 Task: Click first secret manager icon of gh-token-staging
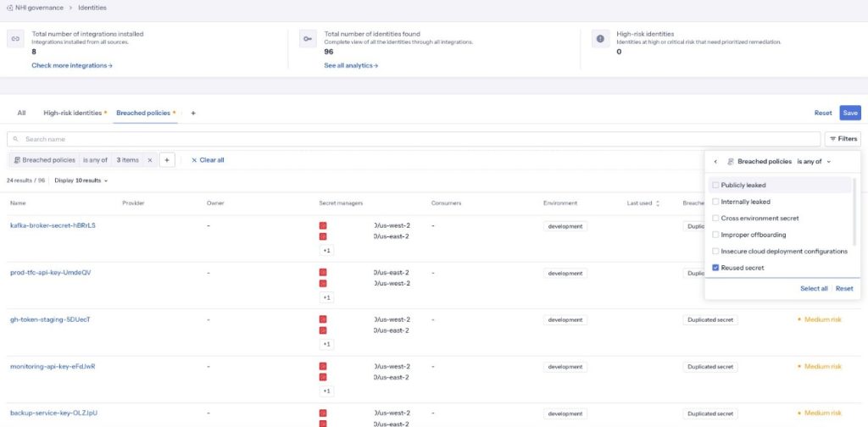(323, 319)
